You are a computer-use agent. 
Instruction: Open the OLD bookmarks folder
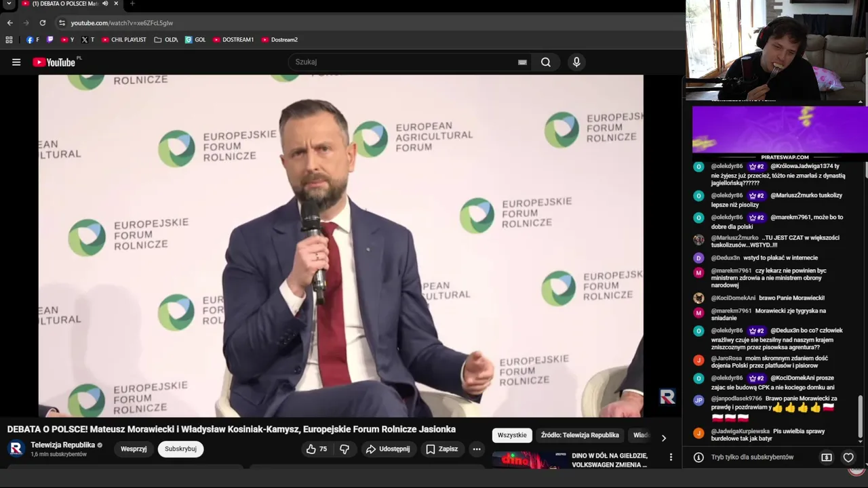tap(166, 40)
